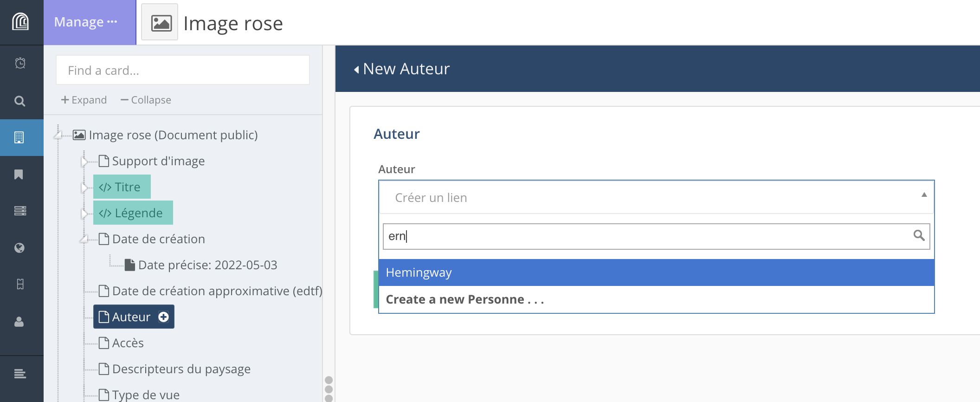
Task: Click the plus icon on Auteur node
Action: tap(163, 317)
